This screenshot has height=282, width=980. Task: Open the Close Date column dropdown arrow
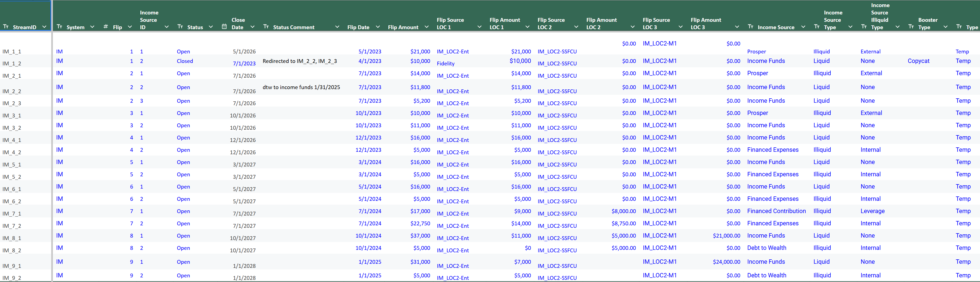point(252,27)
